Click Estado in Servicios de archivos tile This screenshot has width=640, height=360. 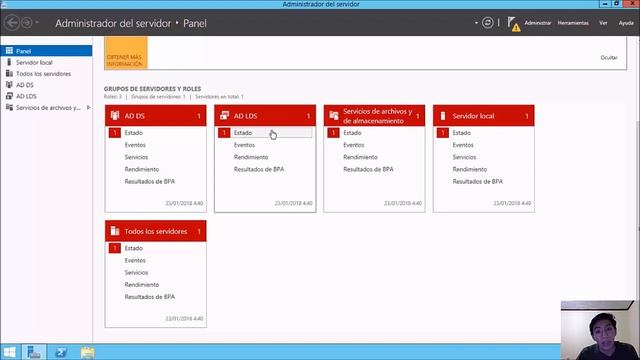pyautogui.click(x=352, y=133)
